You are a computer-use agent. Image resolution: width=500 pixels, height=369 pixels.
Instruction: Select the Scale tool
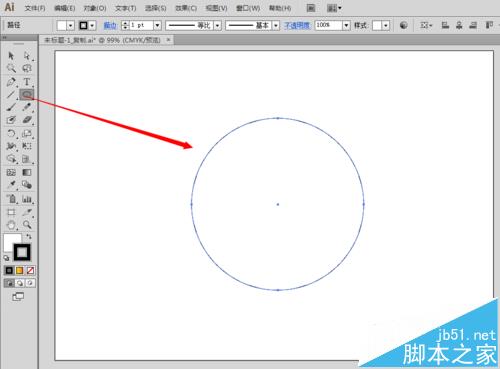(27, 134)
